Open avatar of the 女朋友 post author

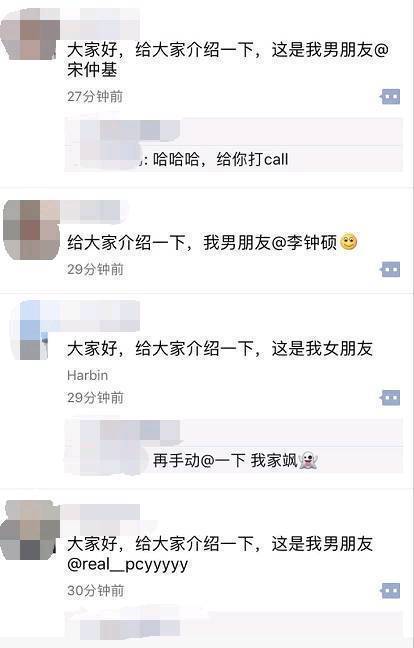tap(30, 330)
